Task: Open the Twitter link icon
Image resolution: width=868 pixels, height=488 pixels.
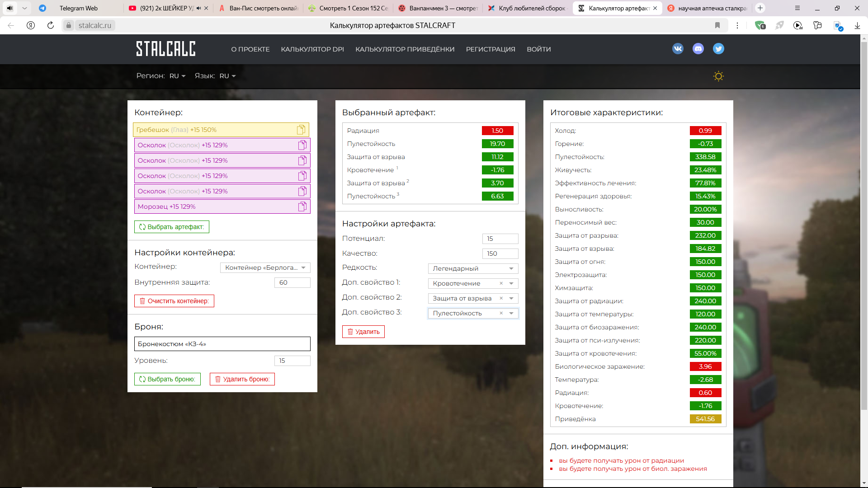Action: point(718,49)
